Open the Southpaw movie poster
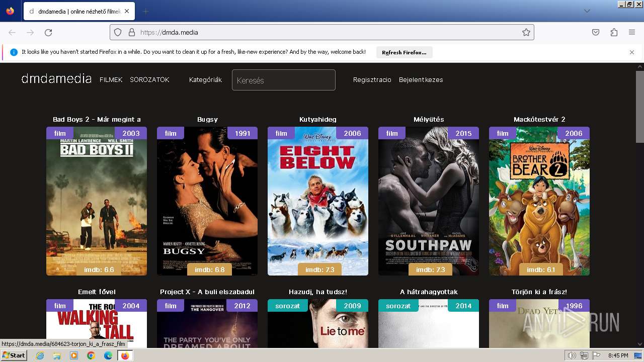Viewport: 644px width, 362px height. click(x=429, y=201)
